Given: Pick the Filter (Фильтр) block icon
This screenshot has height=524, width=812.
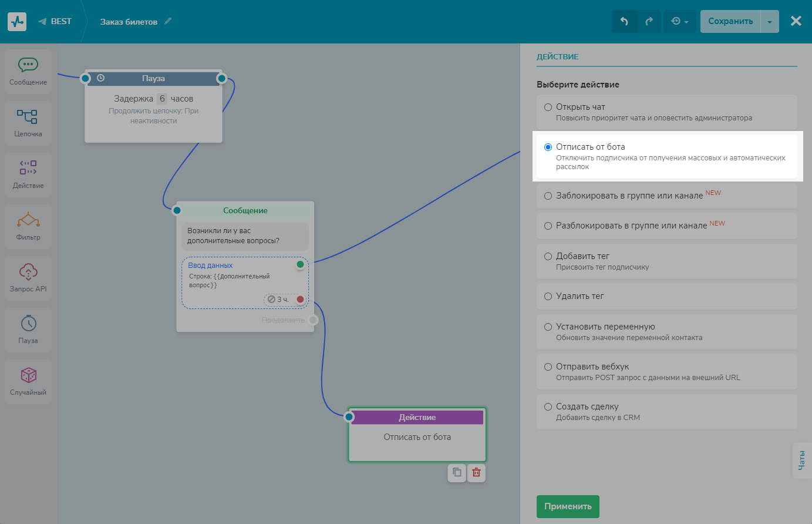Looking at the screenshot, I should coord(28,226).
